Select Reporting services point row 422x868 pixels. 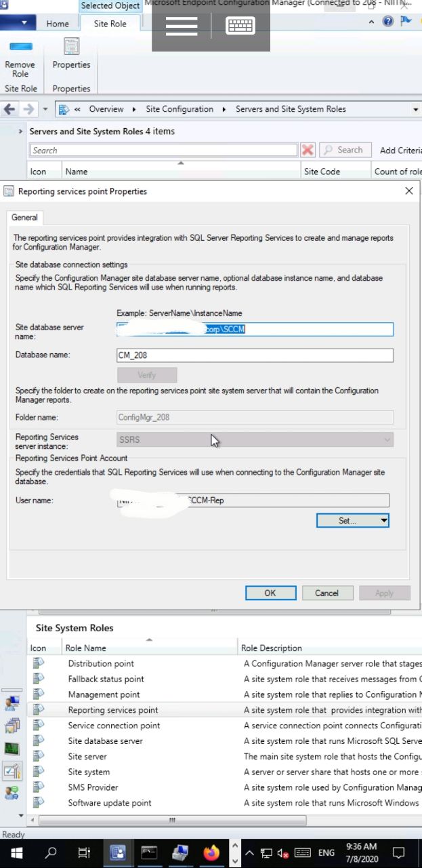pos(225,710)
